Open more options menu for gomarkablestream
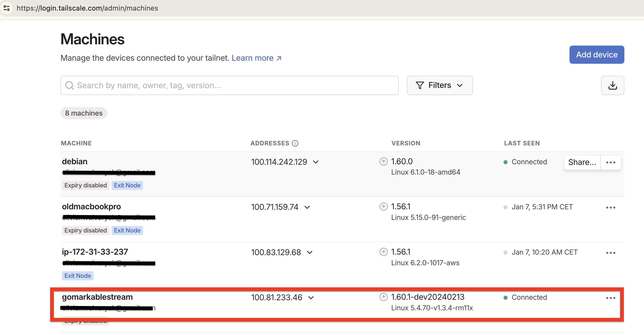Viewport: 644px width, 335px height. click(611, 298)
